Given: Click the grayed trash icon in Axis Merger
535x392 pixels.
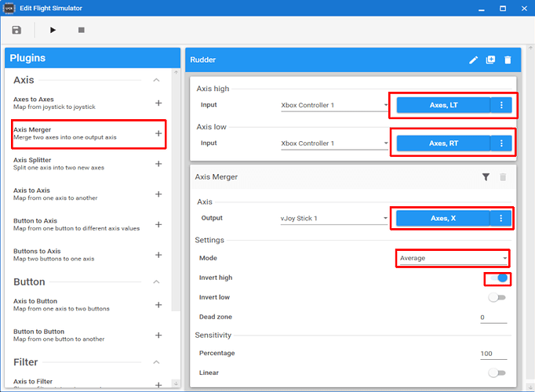Looking at the screenshot, I should pos(503,177).
